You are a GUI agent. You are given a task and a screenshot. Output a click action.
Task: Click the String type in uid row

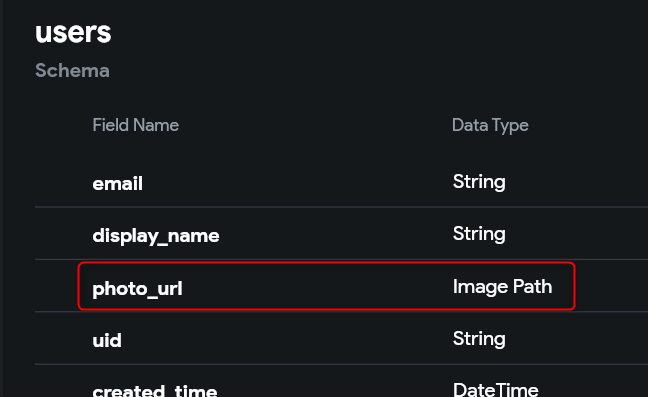(479, 339)
